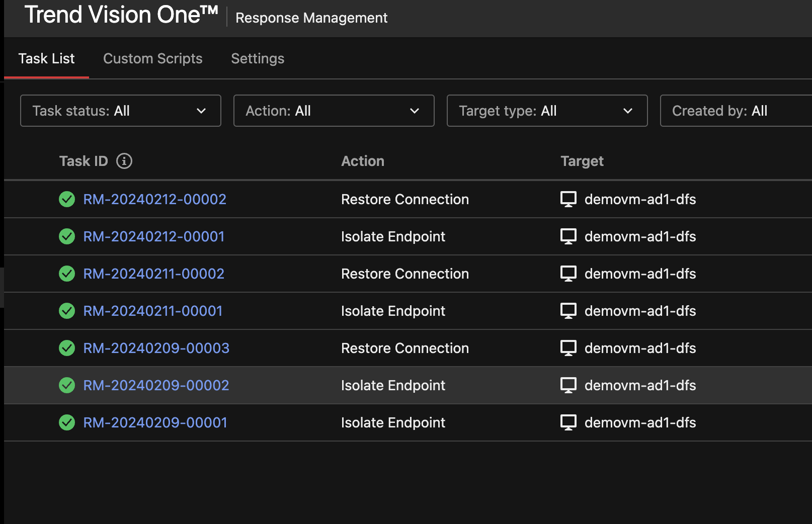Click the monitor icon in the Isolate Endpoint row RM-20240211-00001
This screenshot has width=812, height=524.
point(569,311)
